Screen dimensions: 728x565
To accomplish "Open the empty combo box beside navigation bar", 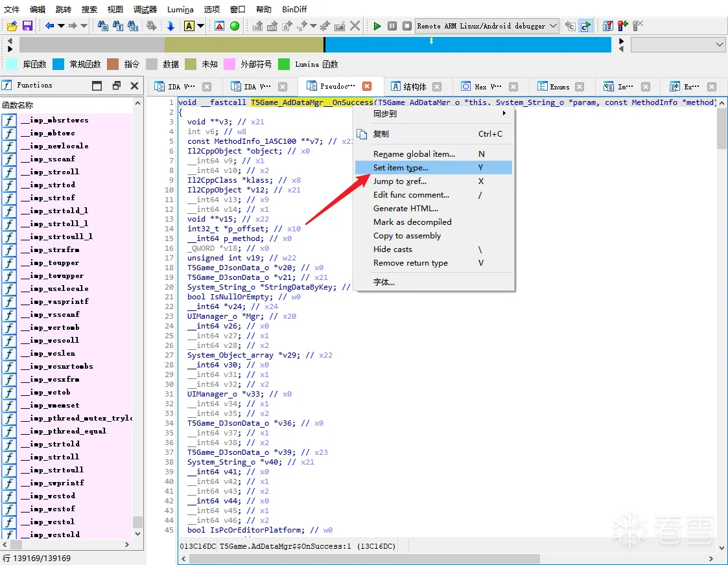I will click(677, 45).
